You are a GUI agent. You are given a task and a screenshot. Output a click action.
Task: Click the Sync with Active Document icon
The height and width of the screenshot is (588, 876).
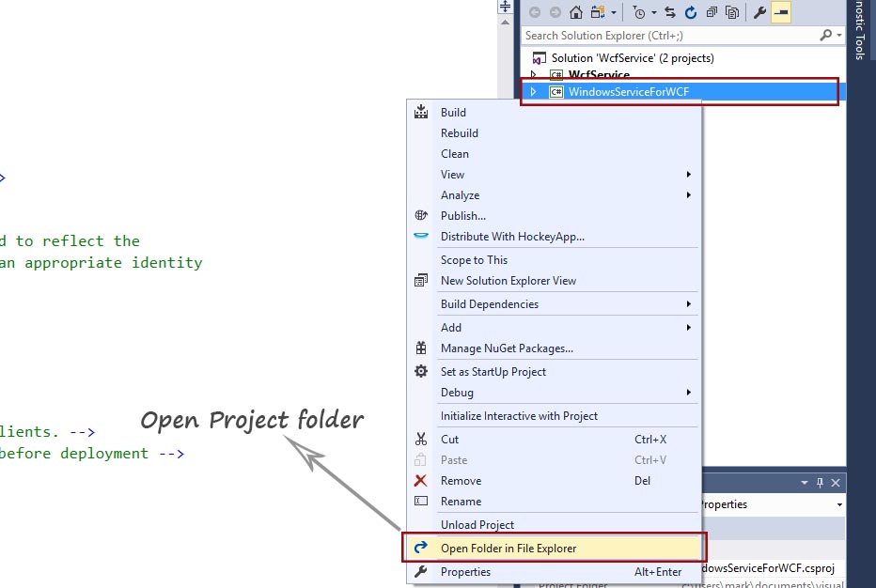tap(670, 12)
